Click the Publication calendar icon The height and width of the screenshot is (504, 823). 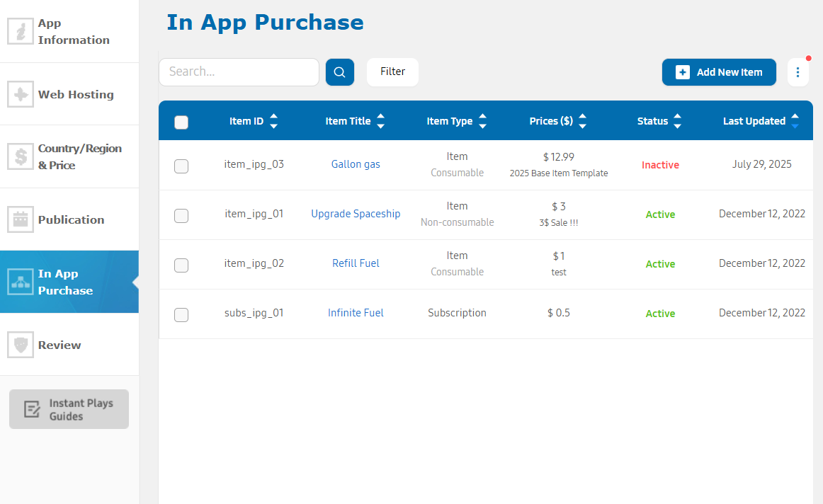[21, 219]
